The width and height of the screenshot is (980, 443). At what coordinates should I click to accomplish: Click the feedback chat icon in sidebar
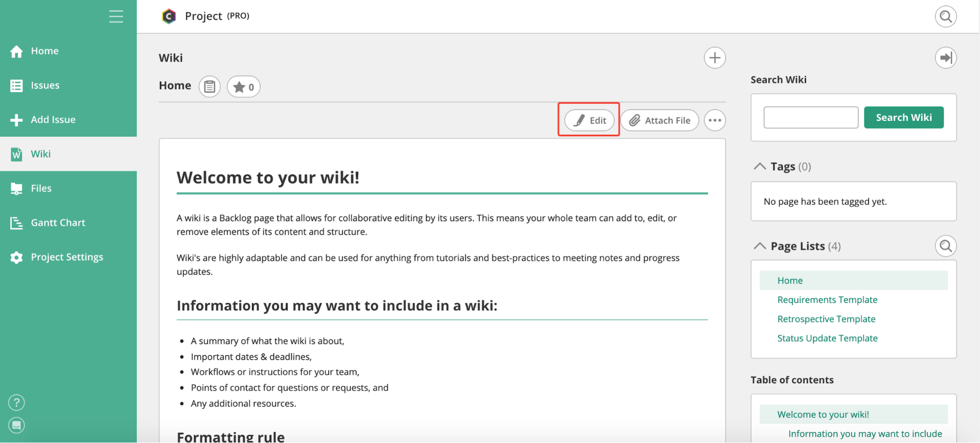tap(17, 425)
